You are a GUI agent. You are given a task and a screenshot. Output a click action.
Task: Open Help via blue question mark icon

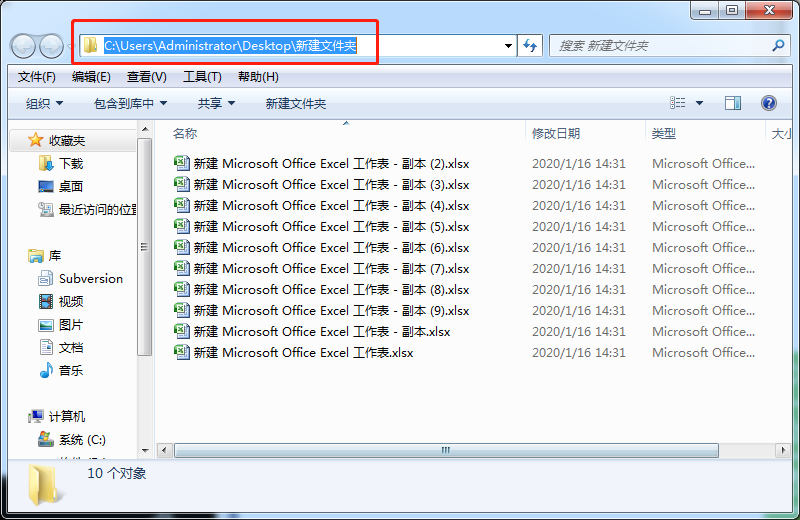[x=768, y=103]
